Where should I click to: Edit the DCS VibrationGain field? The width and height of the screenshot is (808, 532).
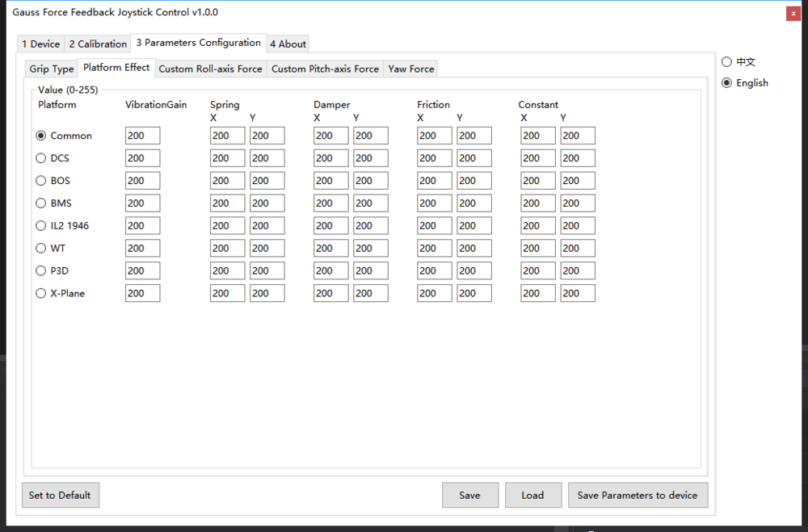coord(143,158)
